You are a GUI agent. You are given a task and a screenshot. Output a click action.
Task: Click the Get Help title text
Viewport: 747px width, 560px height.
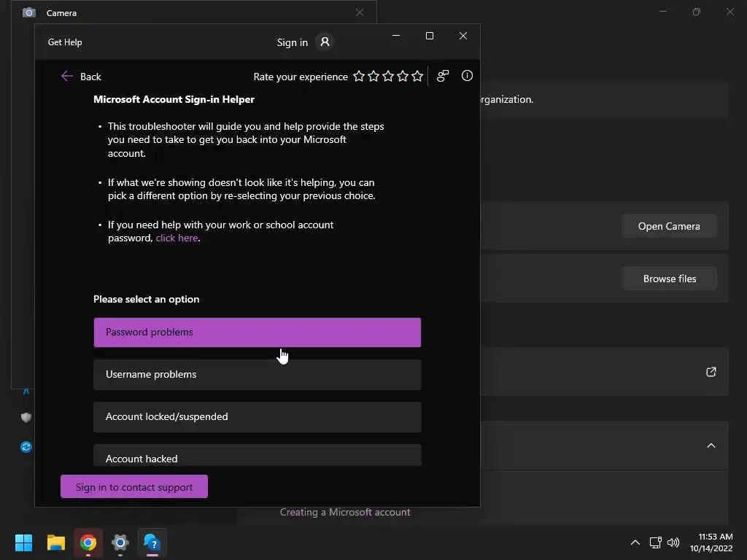click(x=65, y=42)
